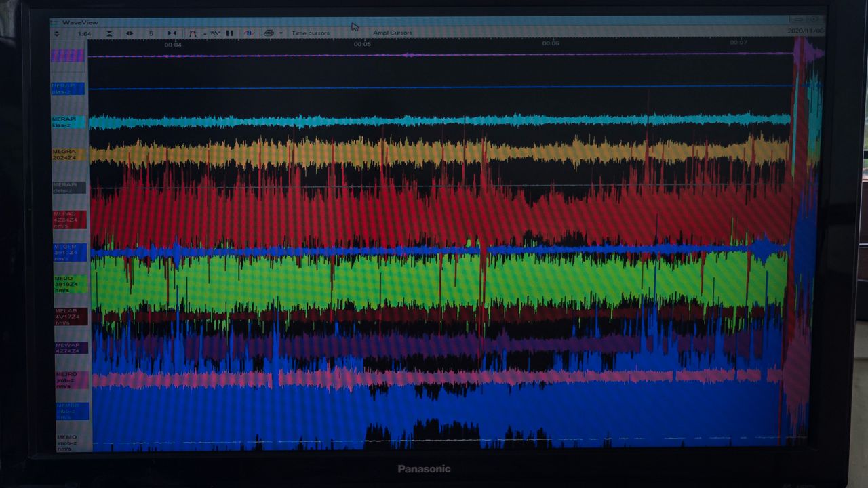The height and width of the screenshot is (488, 868).
Task: Select the green MEUO channel label
Action: pos(71,284)
